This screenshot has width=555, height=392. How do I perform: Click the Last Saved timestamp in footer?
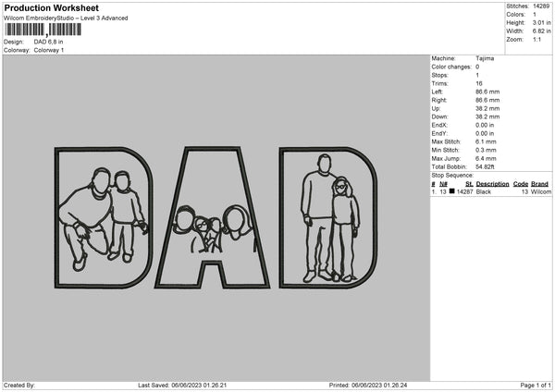click(181, 385)
